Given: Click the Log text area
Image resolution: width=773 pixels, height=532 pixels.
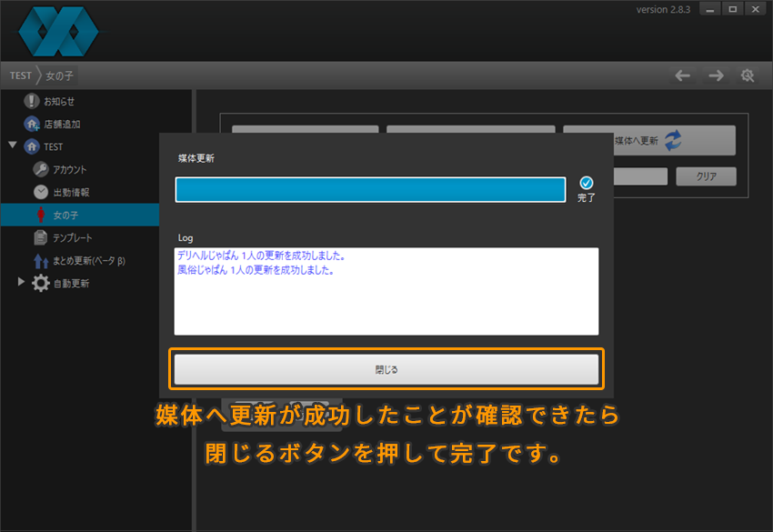Looking at the screenshot, I should pyautogui.click(x=386, y=291).
